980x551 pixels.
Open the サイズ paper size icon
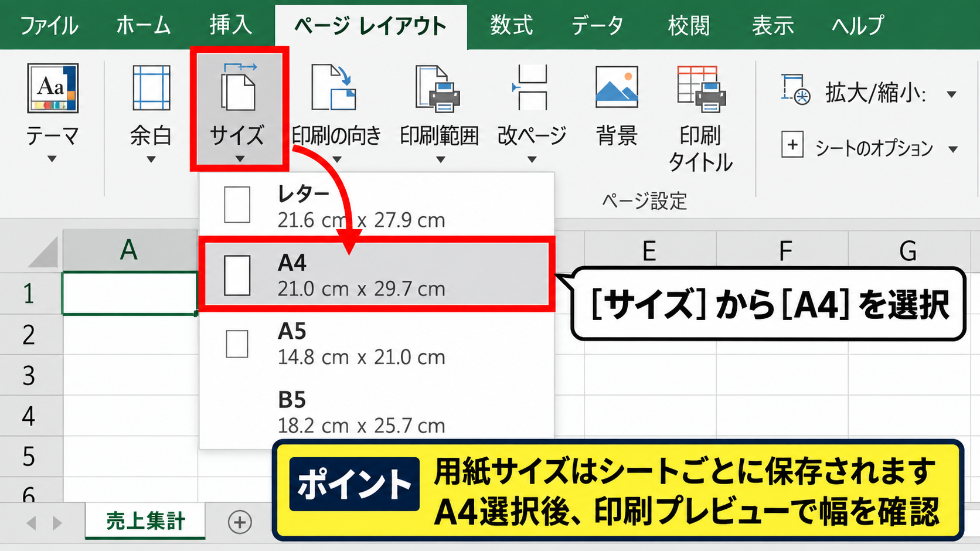238,87
